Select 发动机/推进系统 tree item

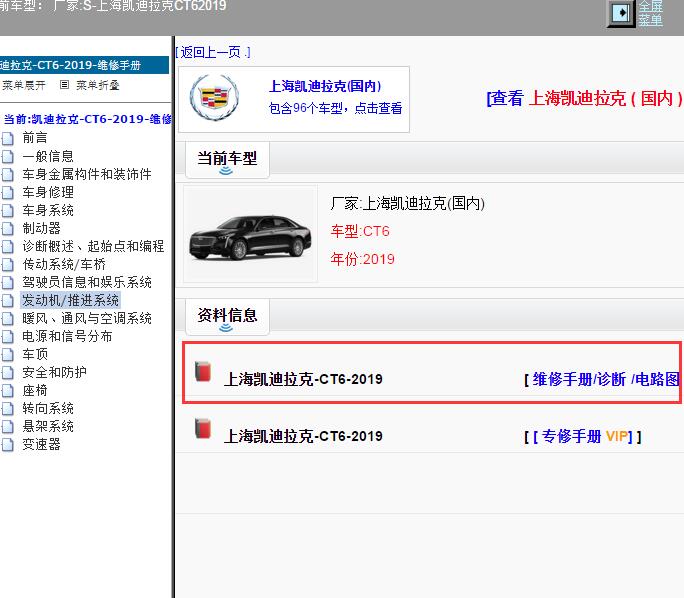tap(70, 300)
